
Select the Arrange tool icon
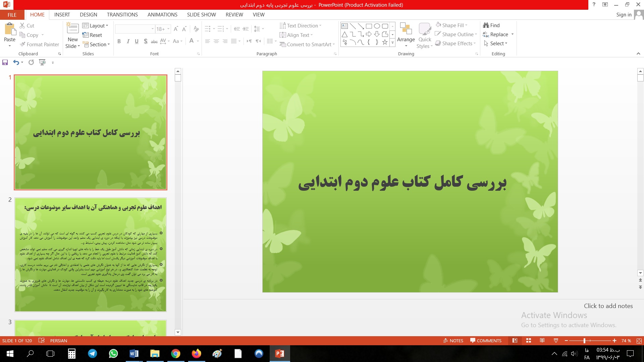(406, 29)
